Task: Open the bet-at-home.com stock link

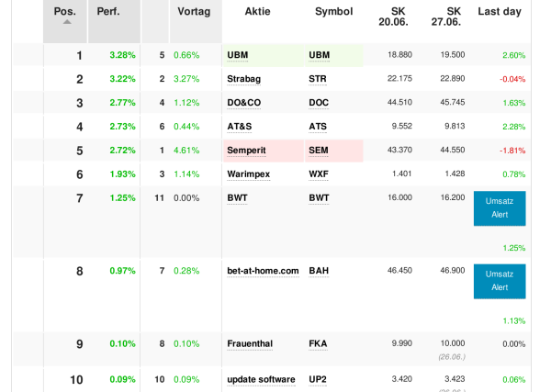Action: click(263, 271)
